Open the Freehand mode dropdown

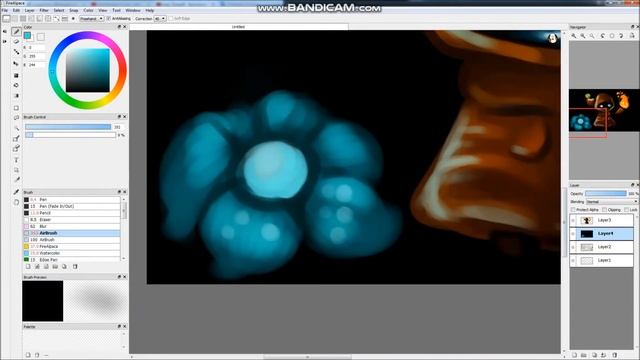point(91,19)
